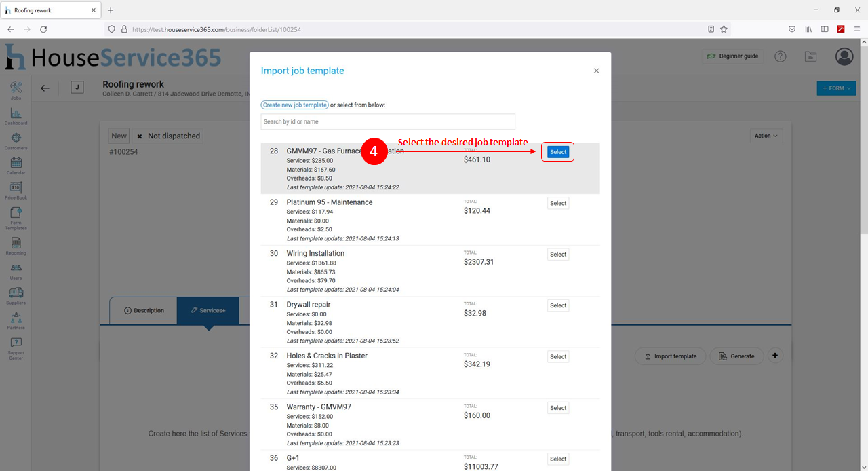Select the Roofing rework browser tab
The height and width of the screenshot is (471, 868).
(51, 10)
